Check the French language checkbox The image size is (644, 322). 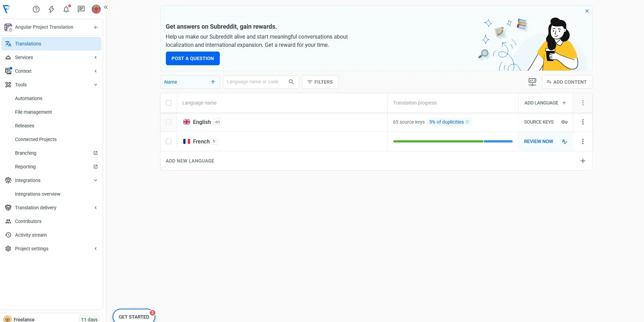coord(169,141)
